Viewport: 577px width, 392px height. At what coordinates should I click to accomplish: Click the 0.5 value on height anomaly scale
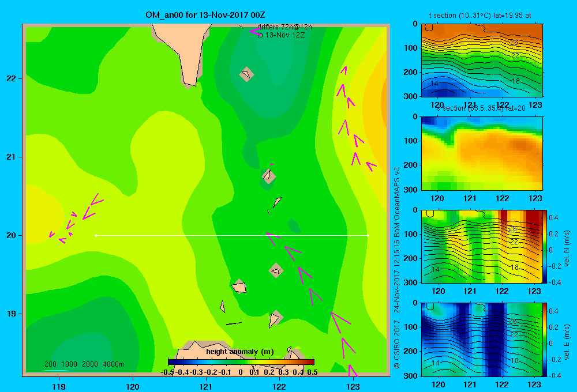click(312, 372)
